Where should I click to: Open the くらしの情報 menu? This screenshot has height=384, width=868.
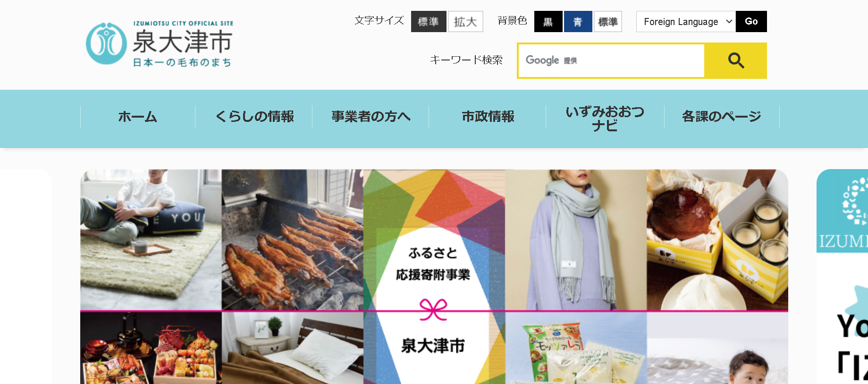click(254, 117)
